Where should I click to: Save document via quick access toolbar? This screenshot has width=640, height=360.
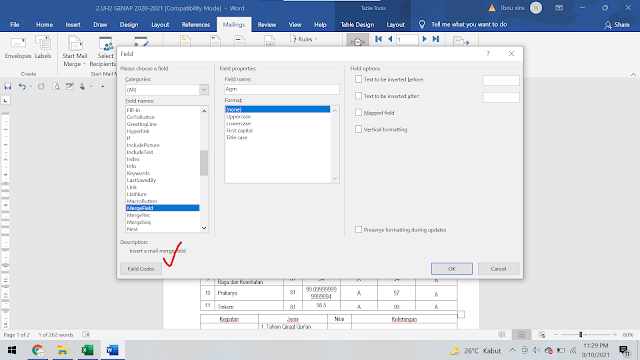[x=8, y=87]
